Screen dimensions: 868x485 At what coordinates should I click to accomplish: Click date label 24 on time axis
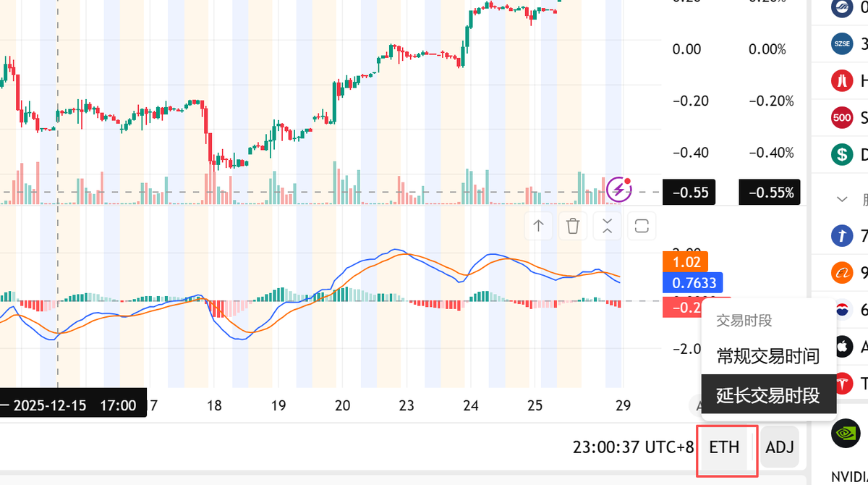pyautogui.click(x=471, y=405)
